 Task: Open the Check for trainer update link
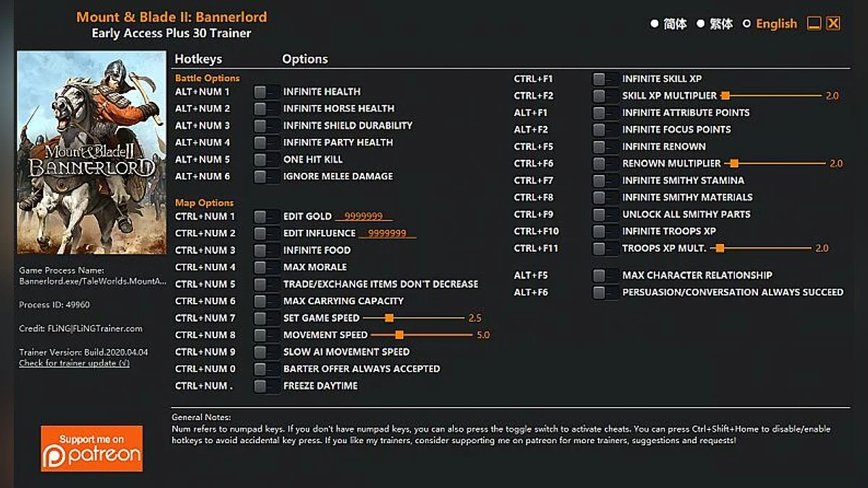[74, 363]
